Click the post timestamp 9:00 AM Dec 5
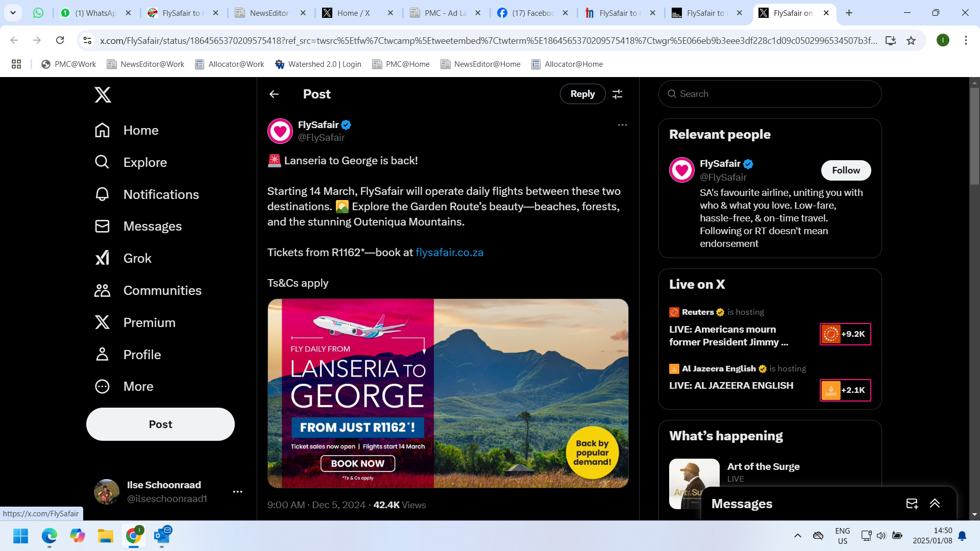 click(316, 505)
